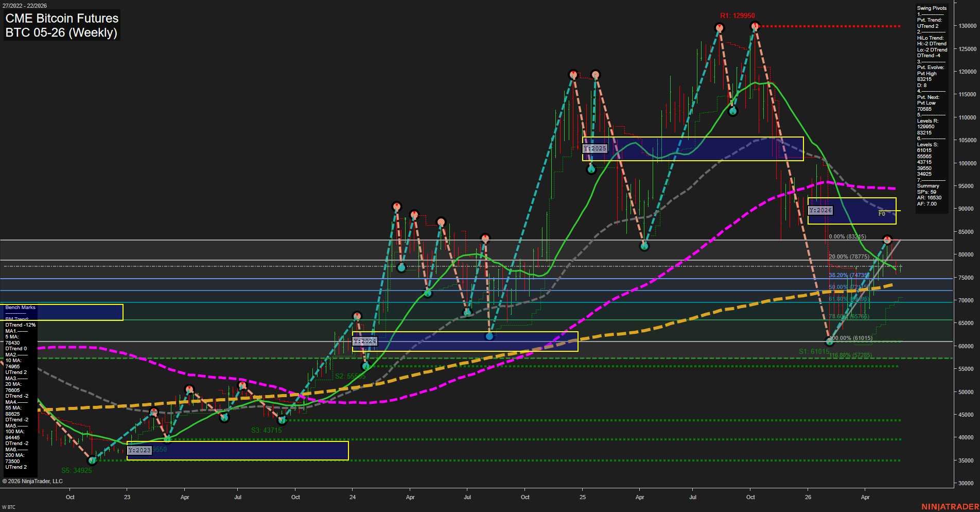Click the 100000 price axis label

click(968, 163)
